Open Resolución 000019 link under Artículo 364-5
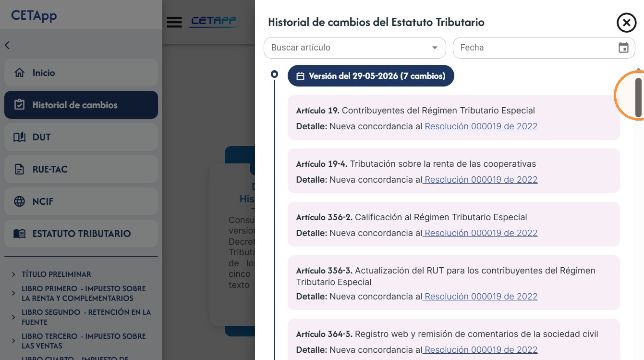Screen dimensions: 644x360 (x=481, y=350)
